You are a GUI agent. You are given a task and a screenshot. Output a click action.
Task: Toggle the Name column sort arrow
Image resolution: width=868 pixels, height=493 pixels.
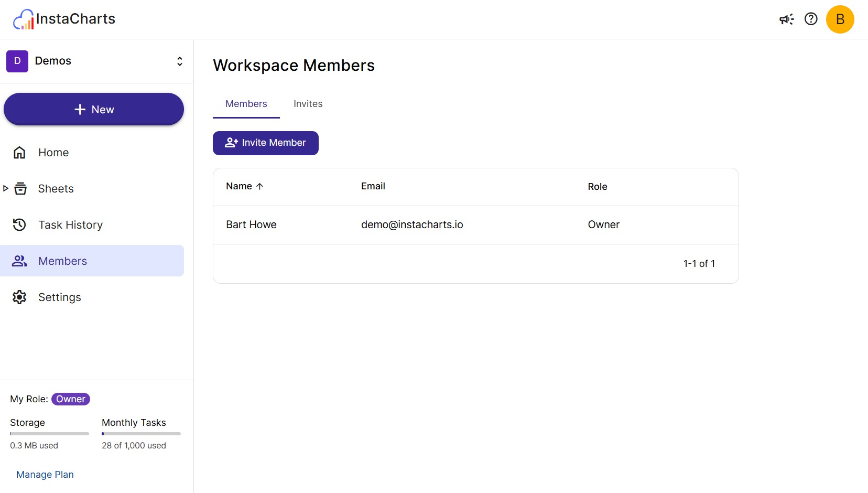pos(259,186)
